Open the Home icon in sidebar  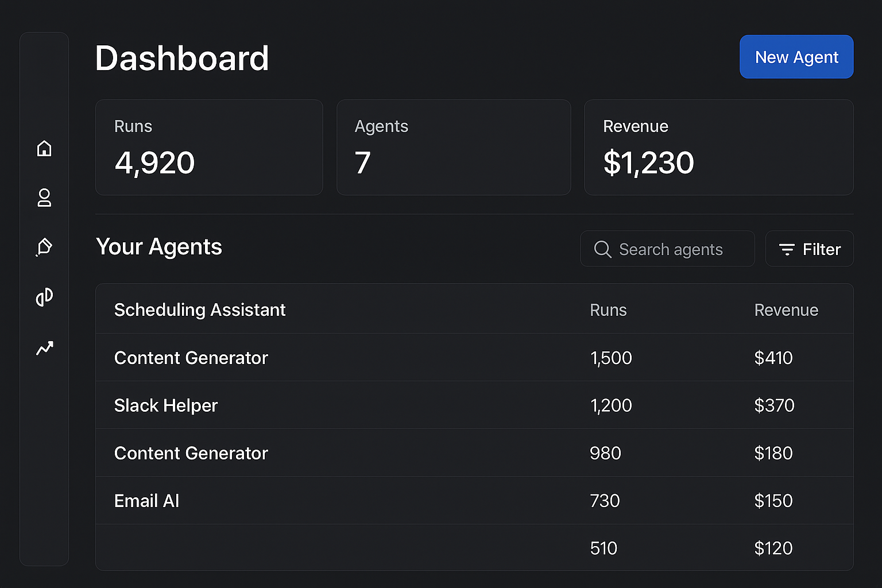(x=44, y=149)
